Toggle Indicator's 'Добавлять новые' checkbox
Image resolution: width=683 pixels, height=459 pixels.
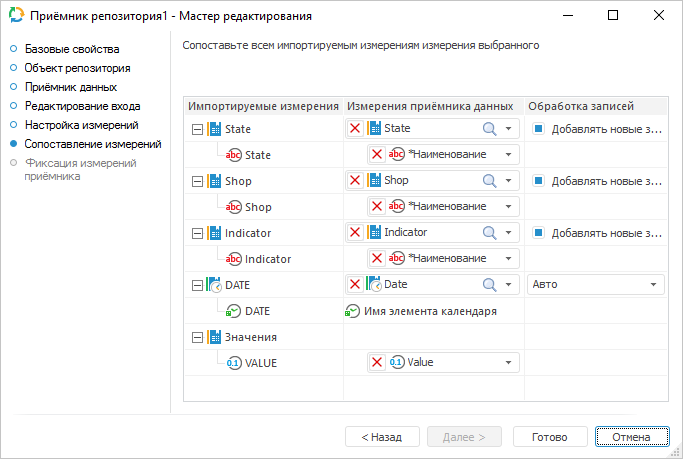pos(538,233)
